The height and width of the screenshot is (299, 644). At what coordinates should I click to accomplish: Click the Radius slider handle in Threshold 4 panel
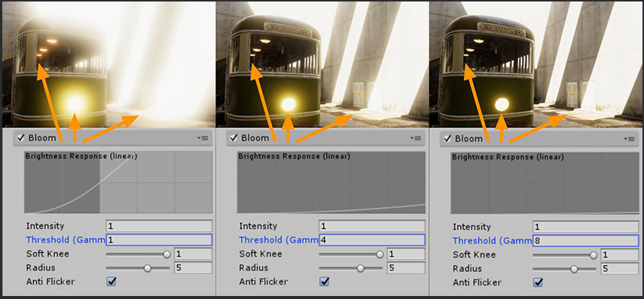coord(361,269)
